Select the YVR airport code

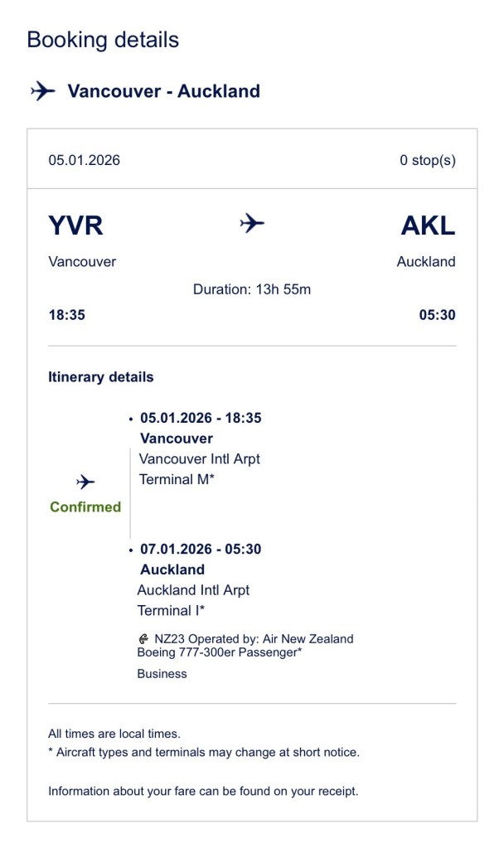click(x=76, y=225)
